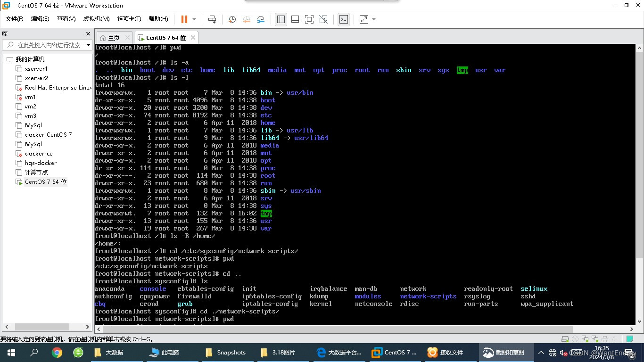Select 计算节点 in the library
The height and width of the screenshot is (362, 644).
pos(32,173)
